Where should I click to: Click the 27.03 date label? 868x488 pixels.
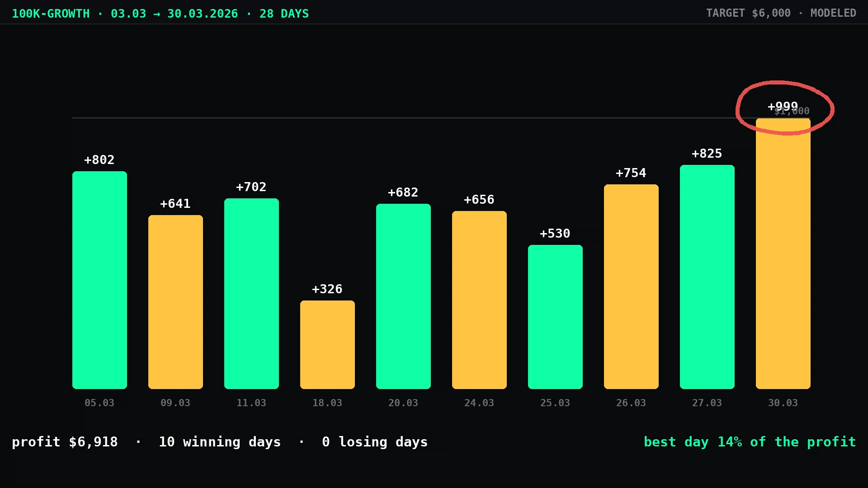click(x=707, y=403)
